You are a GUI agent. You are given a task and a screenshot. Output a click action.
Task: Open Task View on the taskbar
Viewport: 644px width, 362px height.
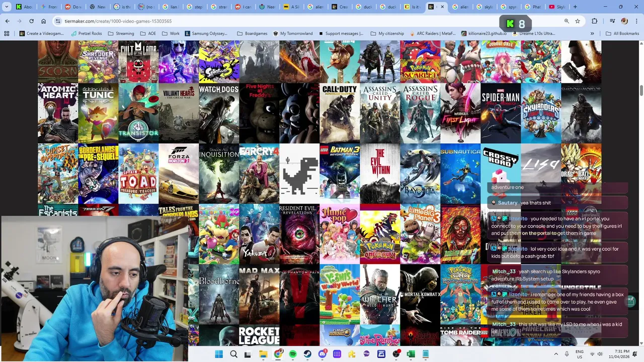click(248, 354)
